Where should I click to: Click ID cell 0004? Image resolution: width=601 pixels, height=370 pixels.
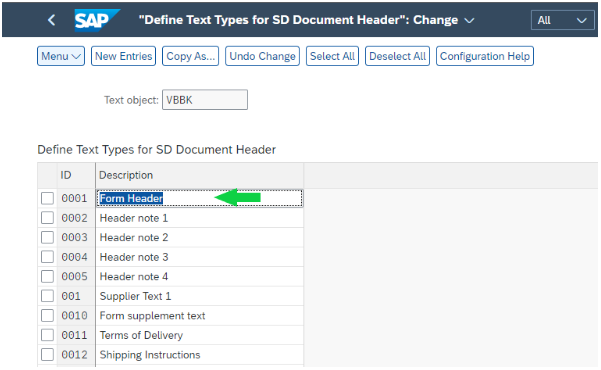click(x=76, y=257)
